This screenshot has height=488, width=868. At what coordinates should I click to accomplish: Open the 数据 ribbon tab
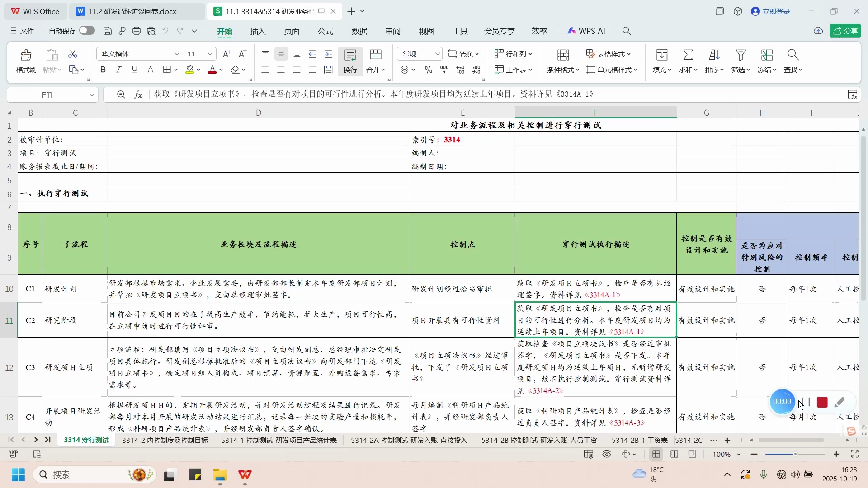[x=359, y=31]
